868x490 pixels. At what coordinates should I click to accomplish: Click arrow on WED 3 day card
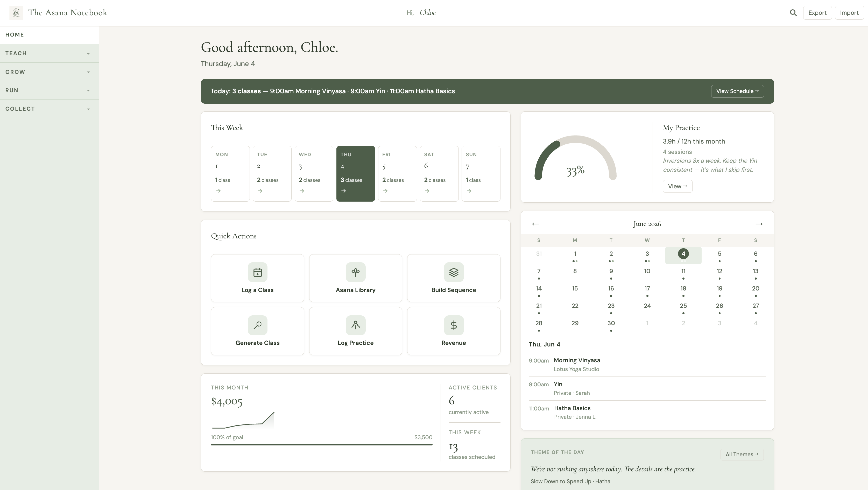coord(302,191)
